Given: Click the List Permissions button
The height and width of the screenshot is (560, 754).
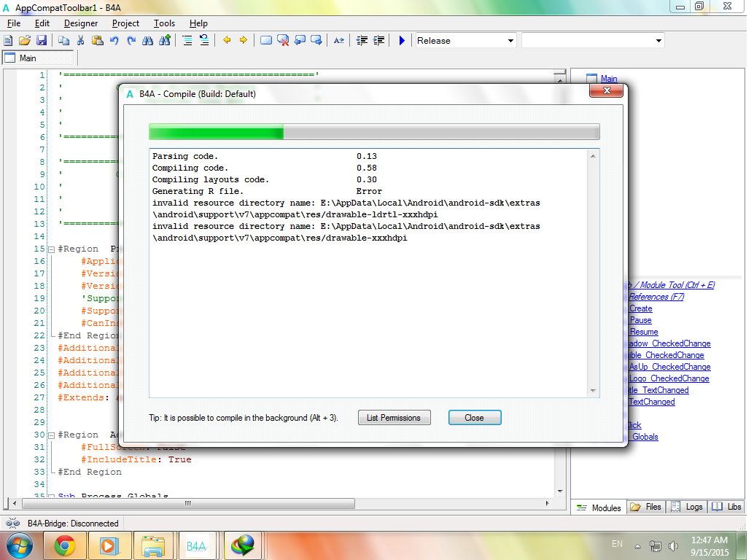Looking at the screenshot, I should [x=394, y=418].
